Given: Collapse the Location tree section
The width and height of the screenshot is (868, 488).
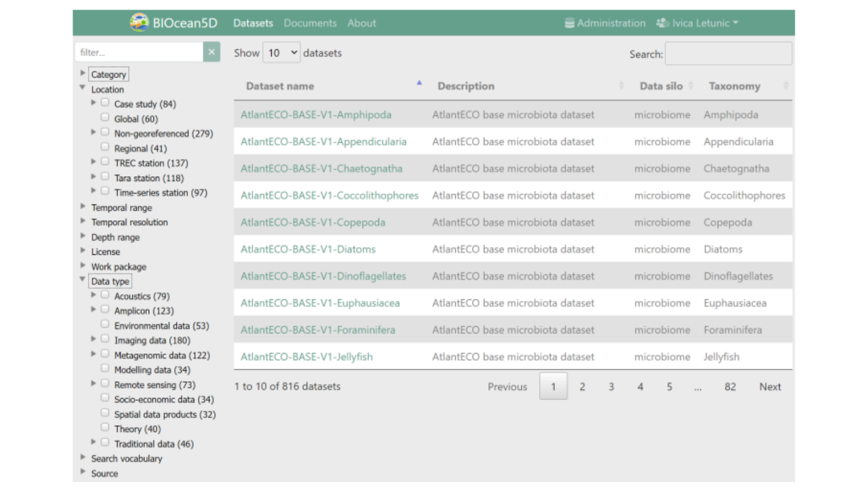Looking at the screenshot, I should [83, 88].
